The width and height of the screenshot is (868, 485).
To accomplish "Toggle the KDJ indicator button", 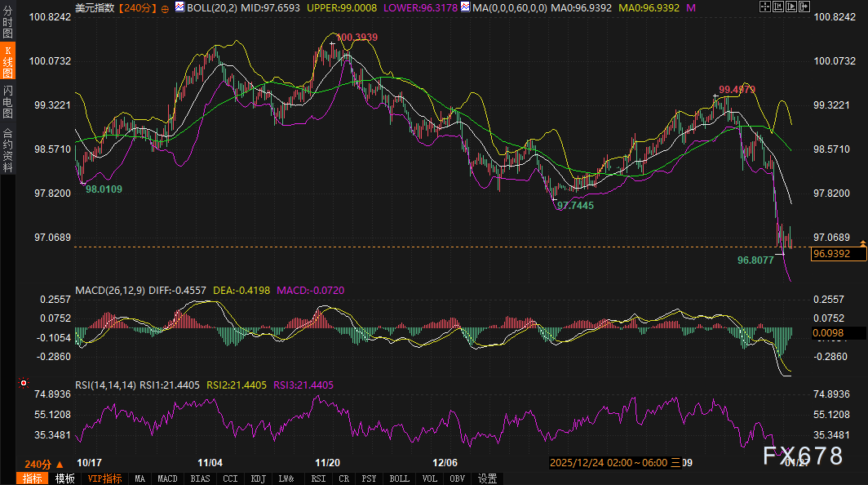I will [x=258, y=478].
